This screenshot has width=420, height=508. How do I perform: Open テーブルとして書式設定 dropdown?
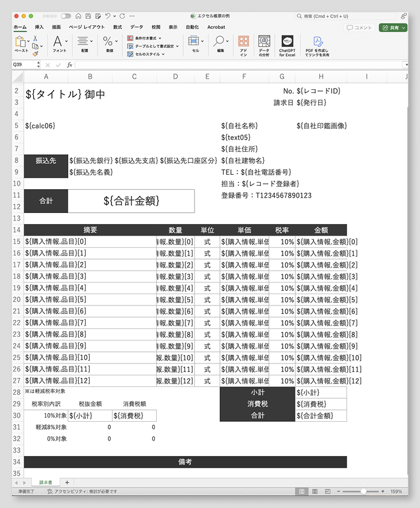click(153, 46)
